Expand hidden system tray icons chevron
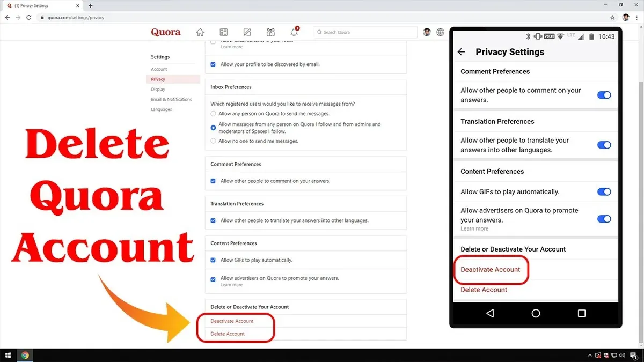Image resolution: width=644 pixels, height=362 pixels. (x=590, y=356)
